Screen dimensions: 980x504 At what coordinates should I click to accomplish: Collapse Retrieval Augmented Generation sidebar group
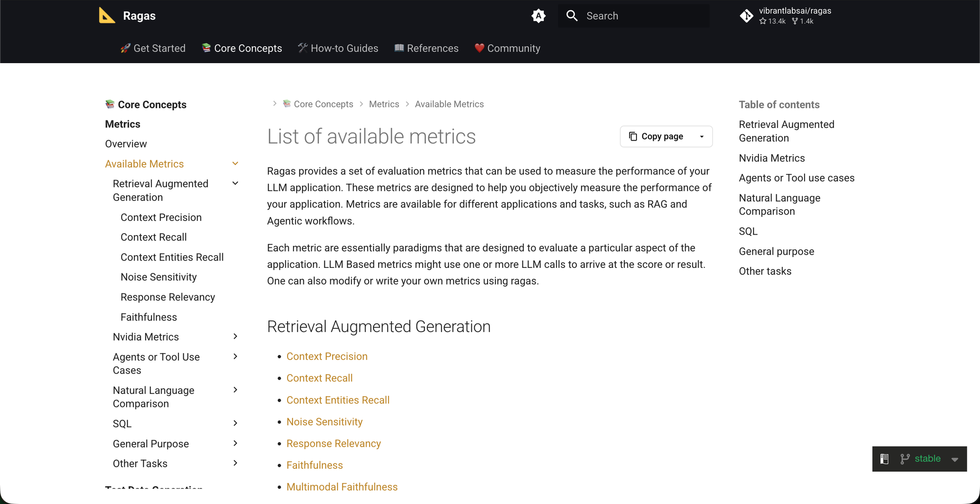point(235,183)
